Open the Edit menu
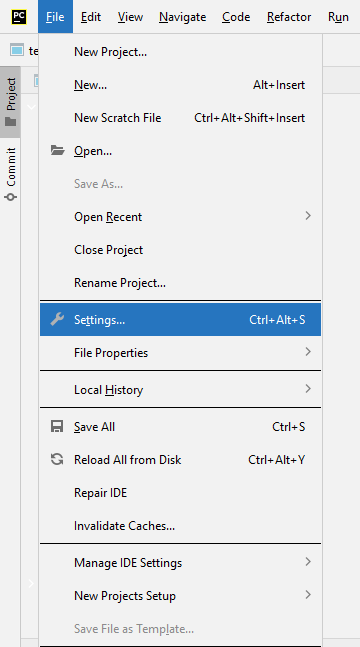 pyautogui.click(x=91, y=17)
